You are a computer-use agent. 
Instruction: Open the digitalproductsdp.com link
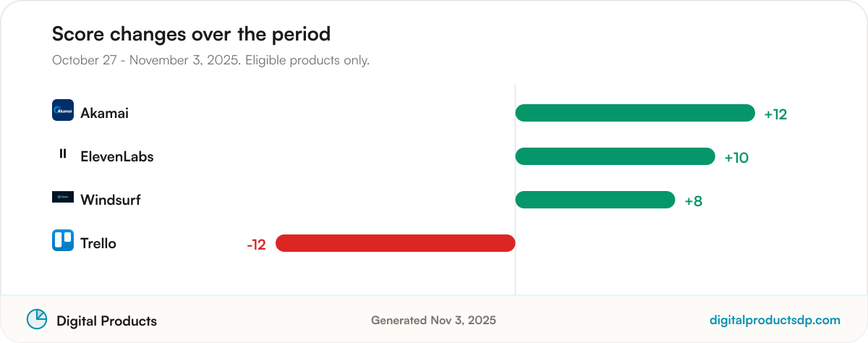coord(775,320)
